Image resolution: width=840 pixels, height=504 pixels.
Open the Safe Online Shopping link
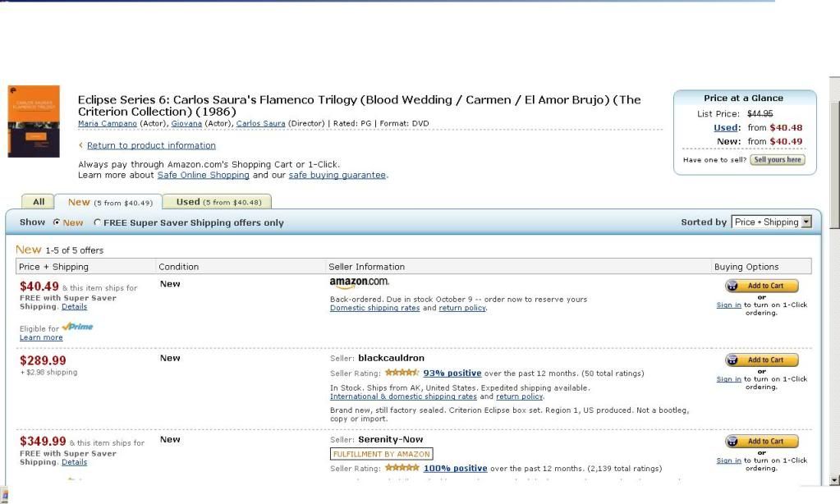point(203,175)
